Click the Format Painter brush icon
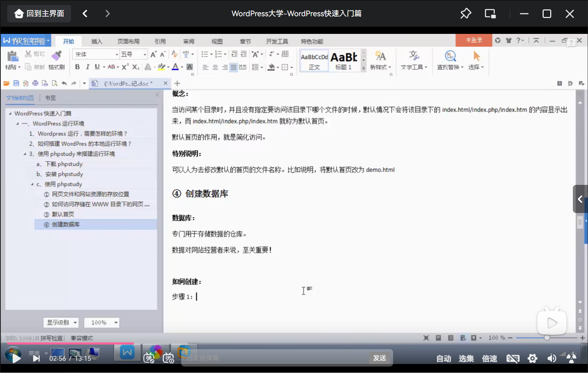 tap(56, 55)
